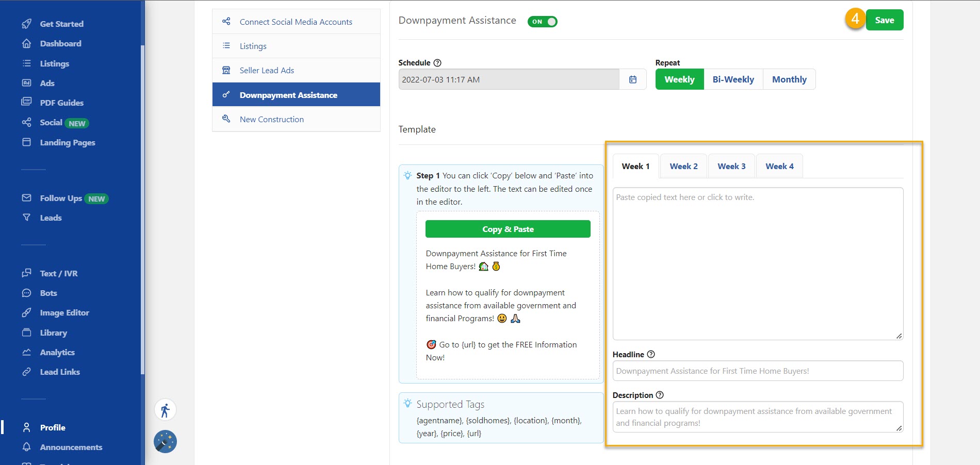980x465 pixels.
Task: Switch to the Week 2 tab
Action: [x=683, y=167]
